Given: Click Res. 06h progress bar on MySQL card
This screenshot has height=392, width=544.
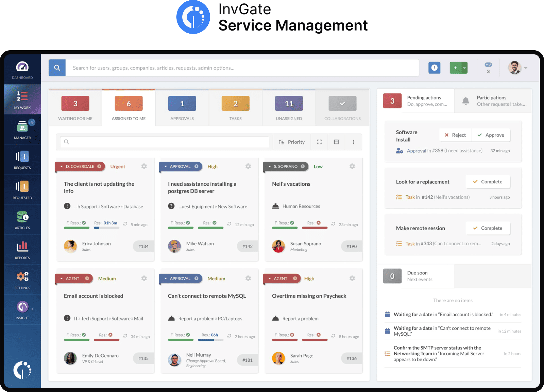Looking at the screenshot, I should (210, 340).
